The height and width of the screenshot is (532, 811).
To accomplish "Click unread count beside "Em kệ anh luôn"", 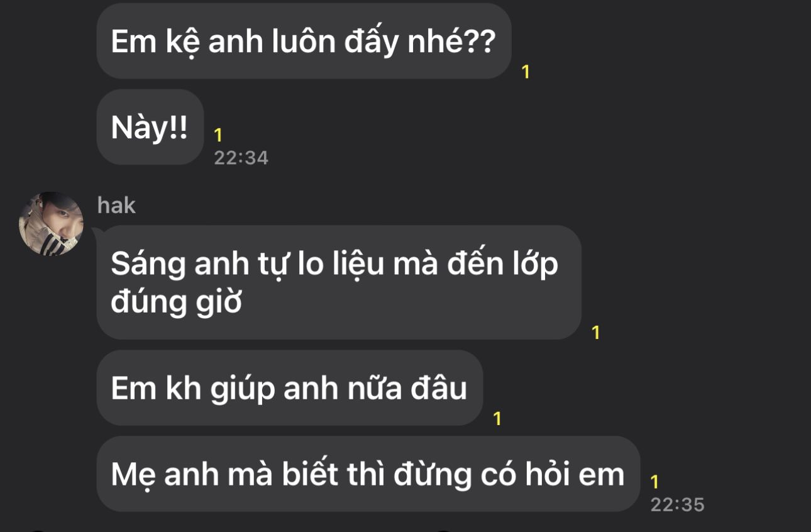I will (x=526, y=72).
